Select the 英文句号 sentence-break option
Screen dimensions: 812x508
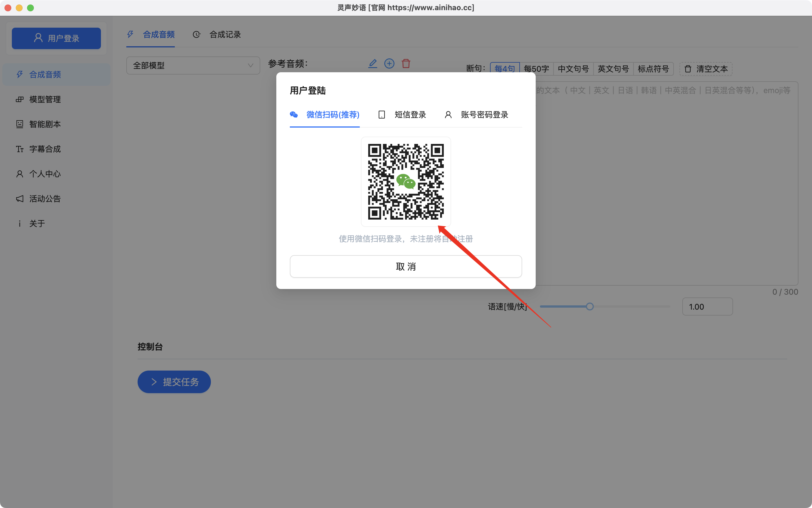[x=613, y=69]
